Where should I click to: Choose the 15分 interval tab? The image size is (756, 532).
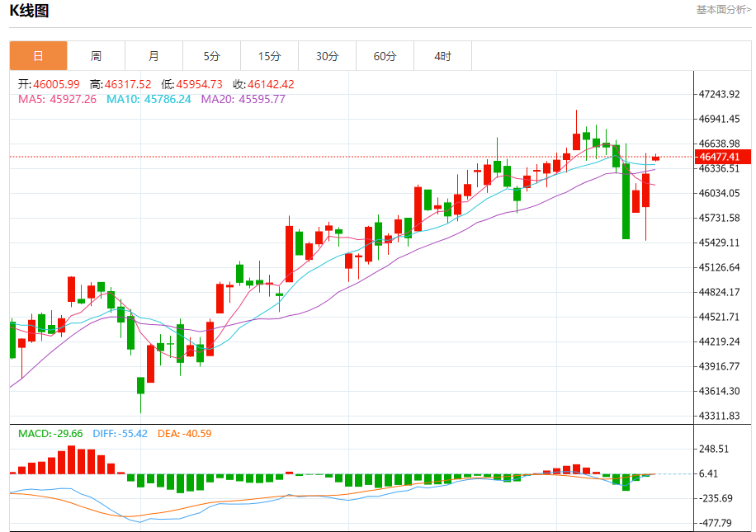(269, 56)
